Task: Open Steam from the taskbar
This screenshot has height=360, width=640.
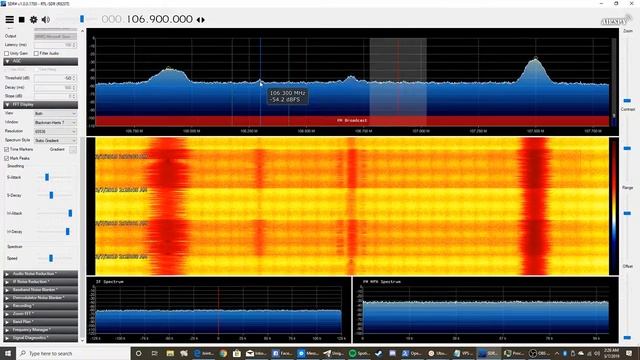Action: pyautogui.click(x=378, y=353)
